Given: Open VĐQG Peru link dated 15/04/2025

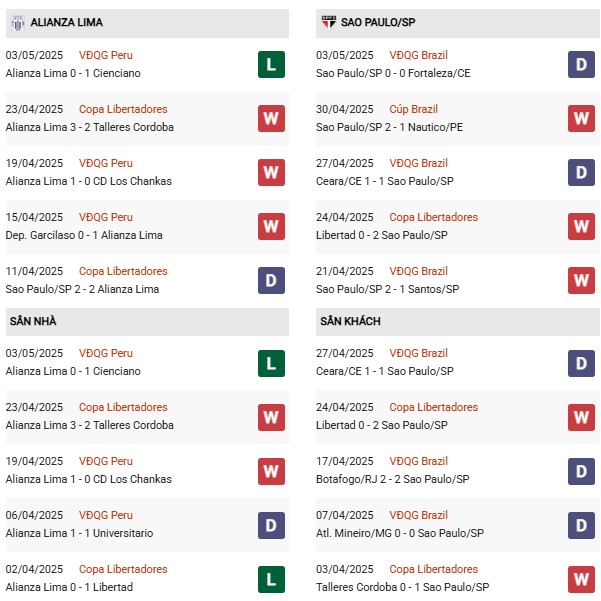Looking at the screenshot, I should [106, 217].
